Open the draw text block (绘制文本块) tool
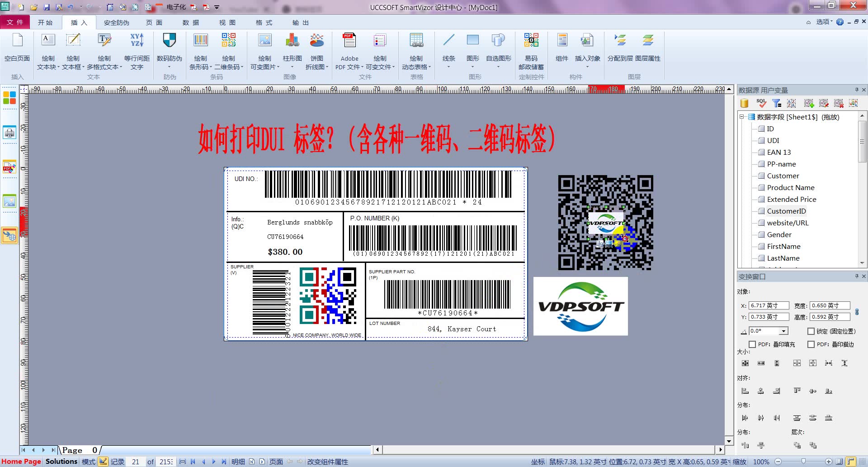The width and height of the screenshot is (868, 467). [48, 51]
